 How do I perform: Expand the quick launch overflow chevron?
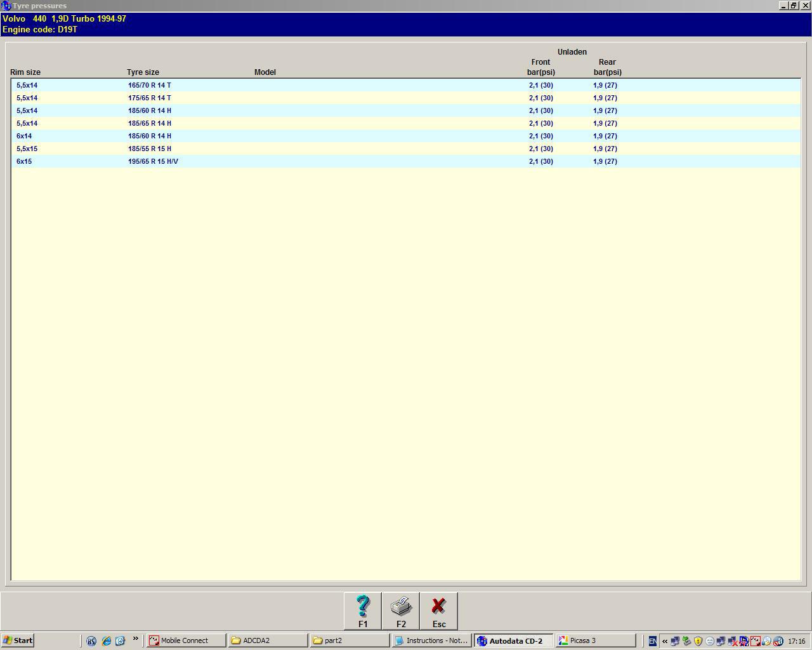pos(135,639)
